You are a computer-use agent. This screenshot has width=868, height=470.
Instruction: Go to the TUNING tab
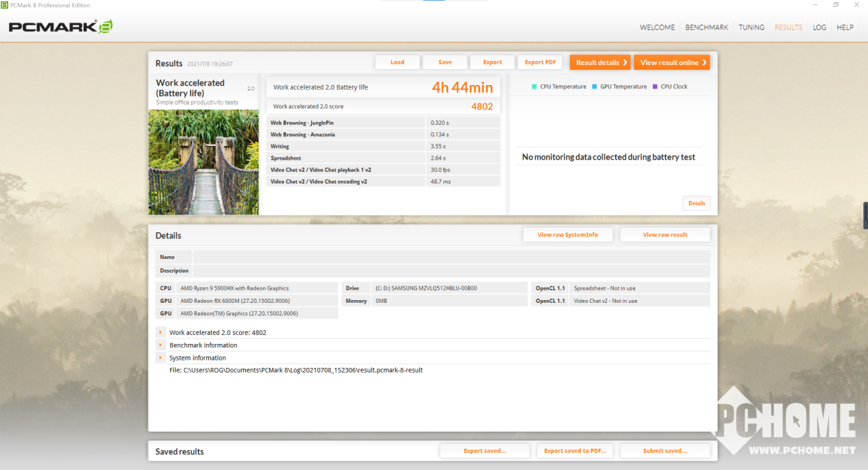tap(751, 27)
